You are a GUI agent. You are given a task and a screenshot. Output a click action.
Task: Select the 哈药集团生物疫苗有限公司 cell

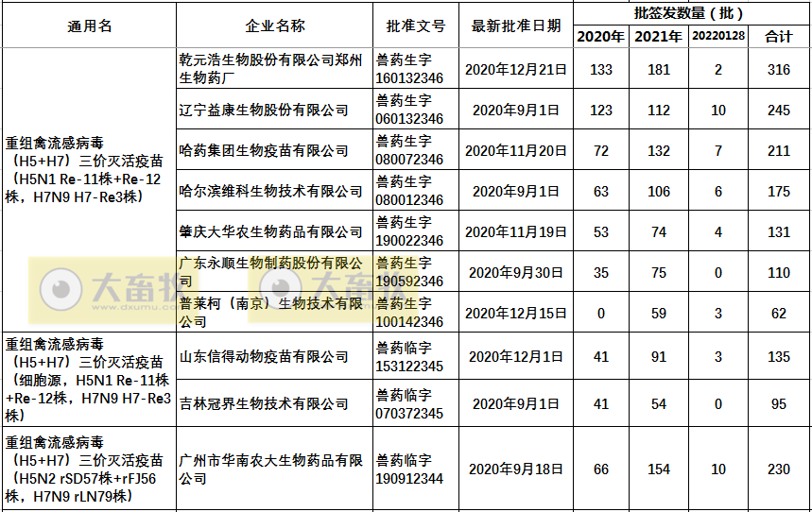264,151
